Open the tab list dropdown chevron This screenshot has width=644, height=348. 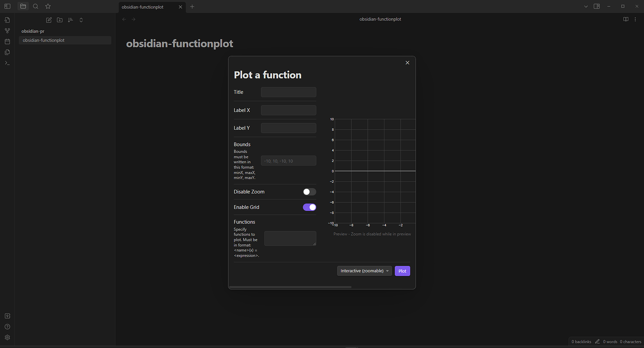586,7
